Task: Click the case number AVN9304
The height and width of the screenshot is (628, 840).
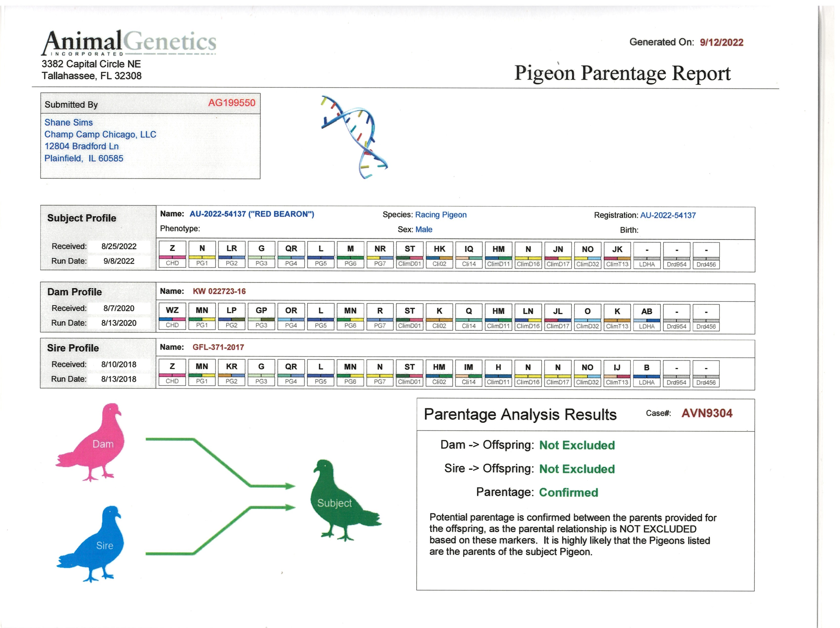Action: [x=707, y=413]
